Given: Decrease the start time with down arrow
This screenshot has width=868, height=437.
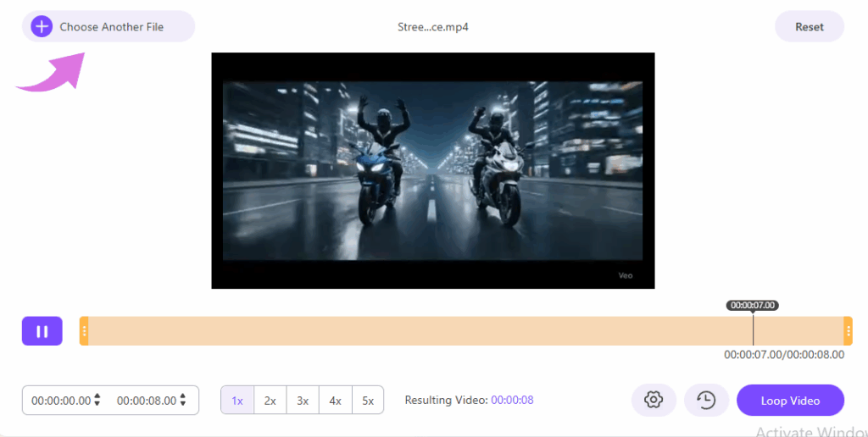Looking at the screenshot, I should click(97, 405).
